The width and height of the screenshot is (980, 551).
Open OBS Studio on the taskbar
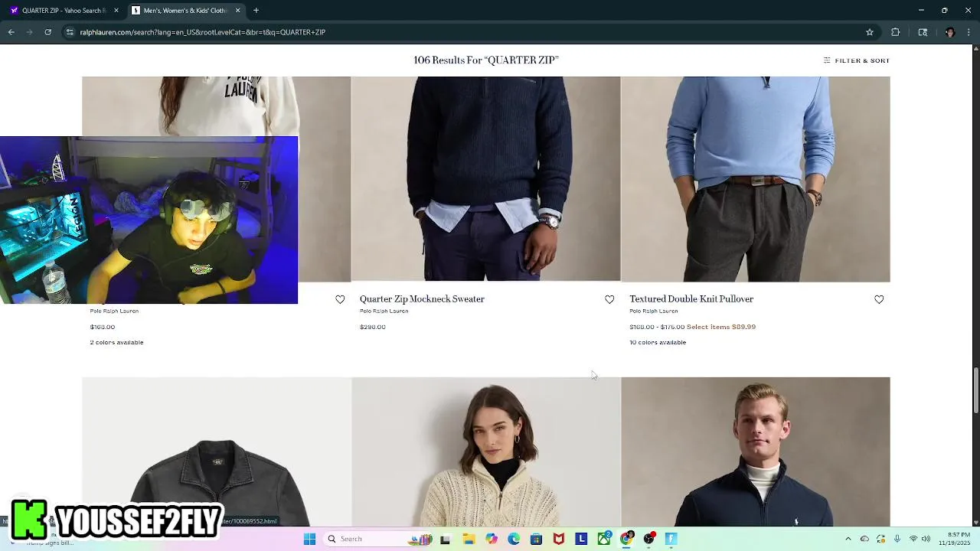[x=649, y=539]
